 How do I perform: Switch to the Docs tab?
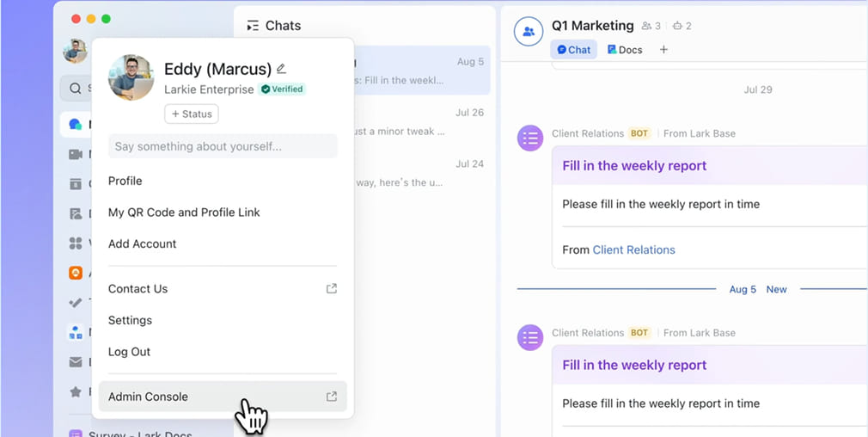(x=625, y=50)
